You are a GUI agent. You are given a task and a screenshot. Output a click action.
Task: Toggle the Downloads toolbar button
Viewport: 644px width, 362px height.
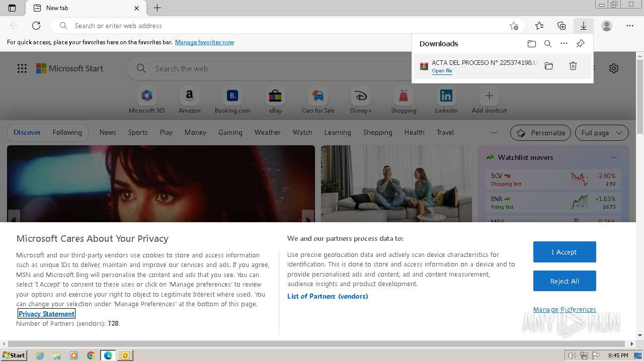point(584,26)
